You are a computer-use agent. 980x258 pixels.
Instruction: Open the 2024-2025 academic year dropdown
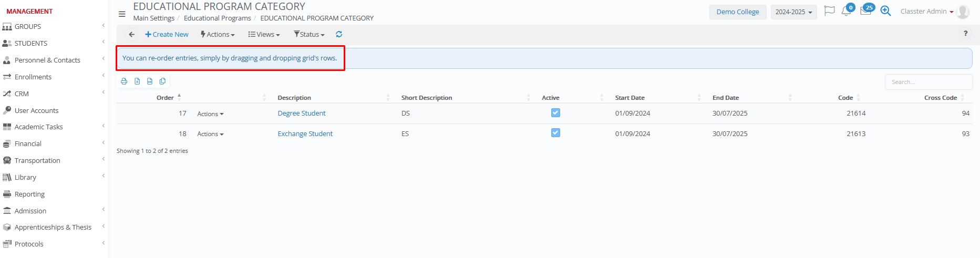pyautogui.click(x=793, y=12)
